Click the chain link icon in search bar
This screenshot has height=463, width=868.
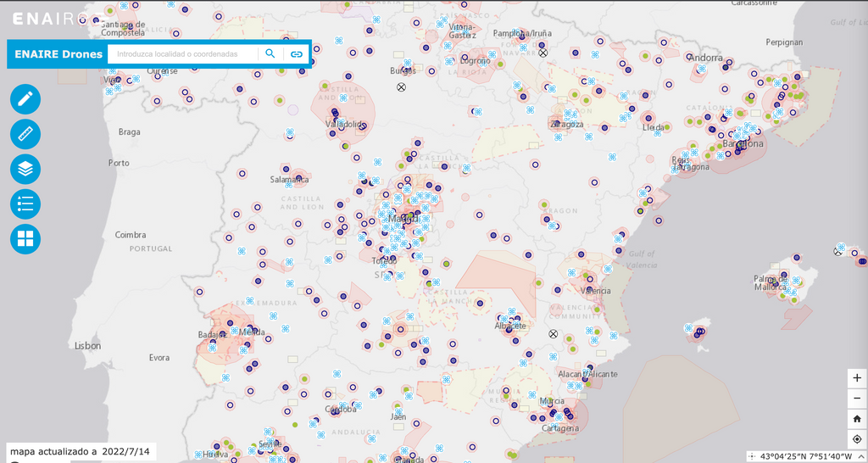297,54
